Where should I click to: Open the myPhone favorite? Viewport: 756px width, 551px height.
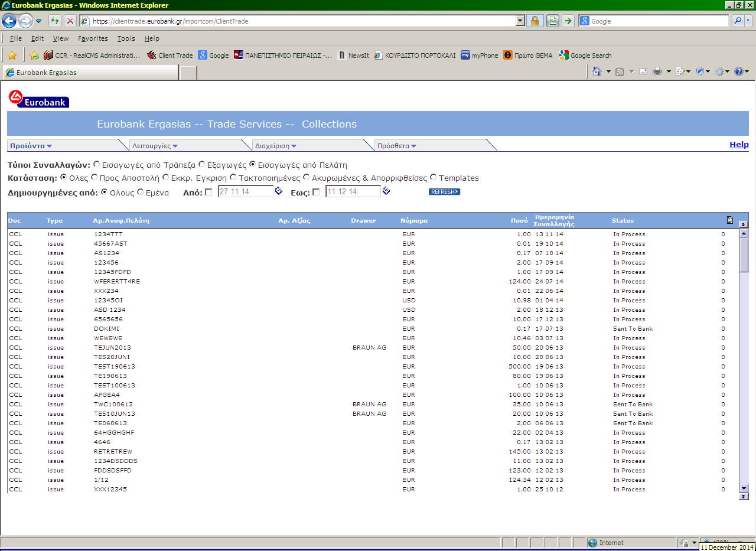[480, 56]
